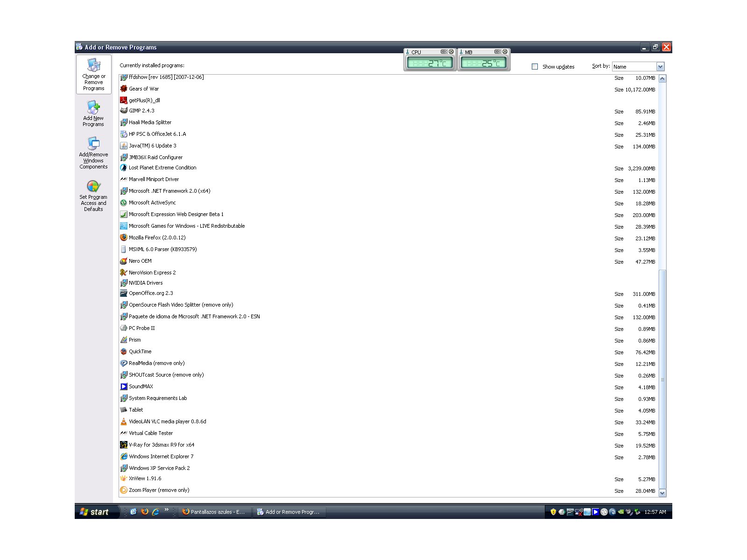
Task: Click Add or Remove Programs taskbar button
Action: [x=289, y=512]
